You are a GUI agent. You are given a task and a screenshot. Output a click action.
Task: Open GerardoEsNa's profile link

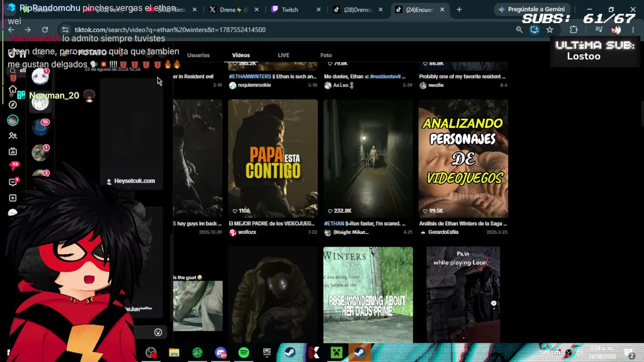coord(443,232)
